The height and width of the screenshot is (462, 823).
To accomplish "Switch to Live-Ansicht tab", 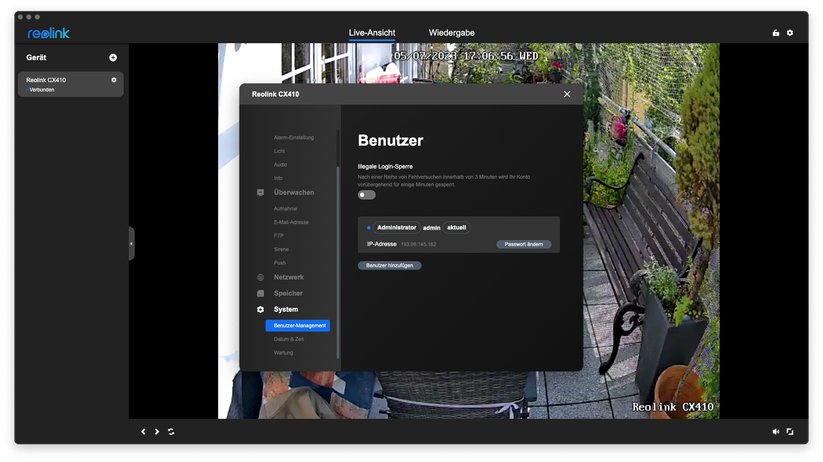I will (372, 33).
